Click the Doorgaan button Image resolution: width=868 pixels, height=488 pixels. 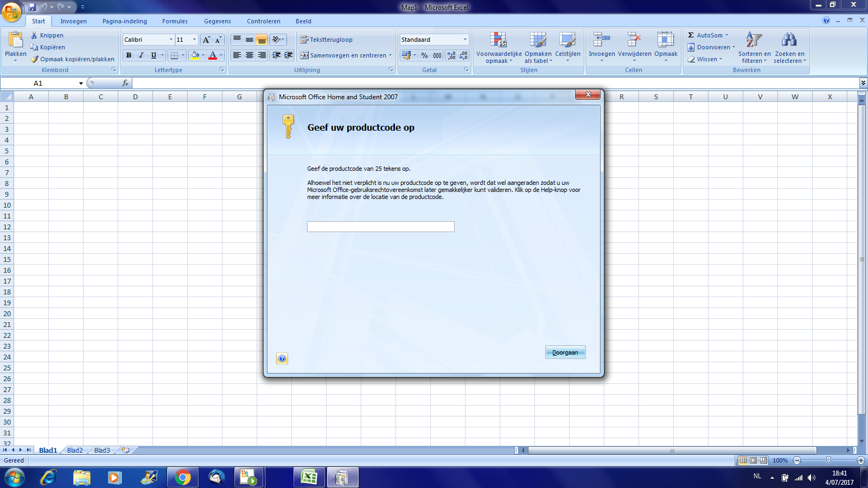click(x=565, y=352)
